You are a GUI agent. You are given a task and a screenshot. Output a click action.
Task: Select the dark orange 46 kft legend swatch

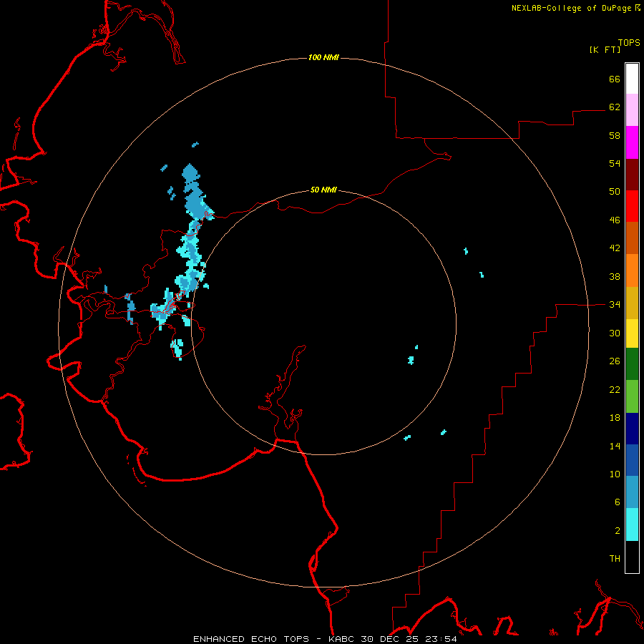click(x=632, y=238)
